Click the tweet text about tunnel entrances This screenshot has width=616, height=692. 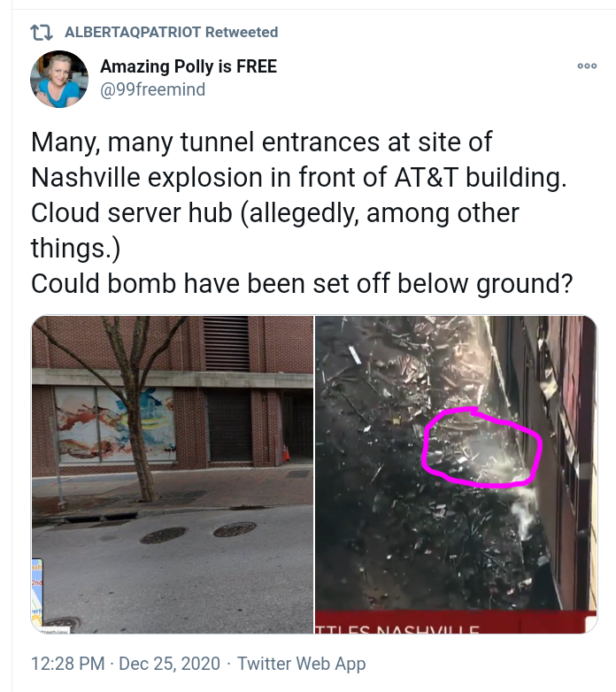click(x=302, y=212)
